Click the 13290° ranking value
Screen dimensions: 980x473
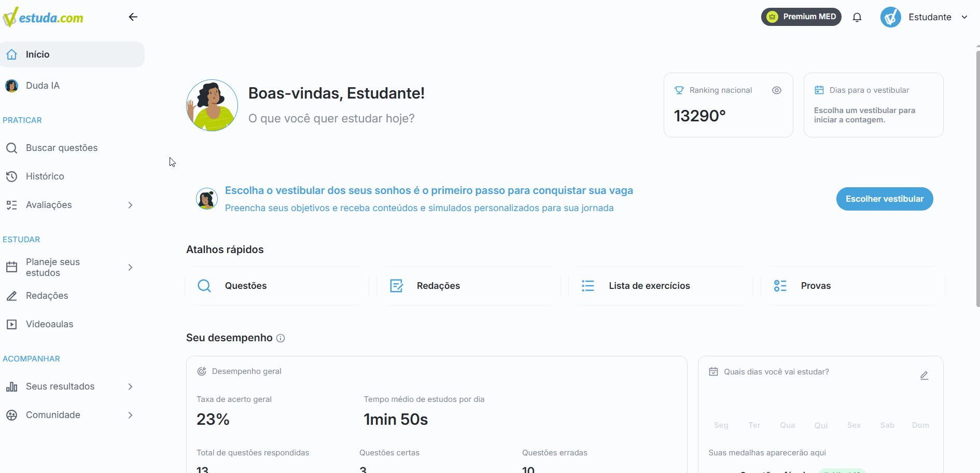(699, 116)
